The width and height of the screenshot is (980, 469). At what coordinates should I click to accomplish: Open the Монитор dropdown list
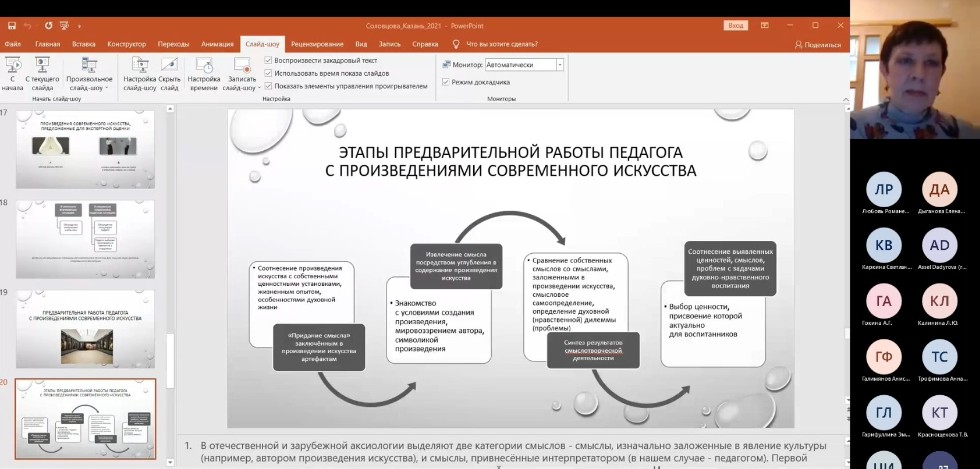point(559,64)
